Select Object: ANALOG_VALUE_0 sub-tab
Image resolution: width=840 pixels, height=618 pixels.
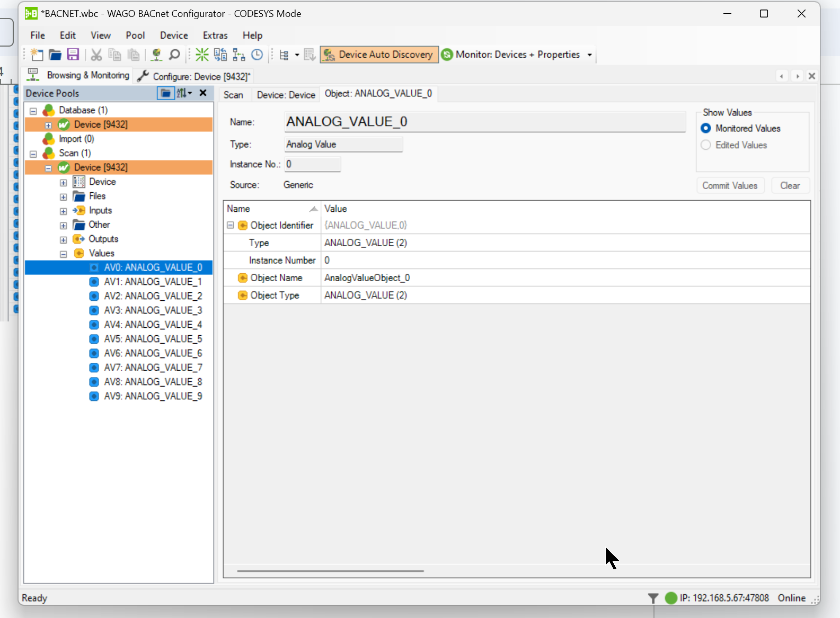(x=378, y=94)
